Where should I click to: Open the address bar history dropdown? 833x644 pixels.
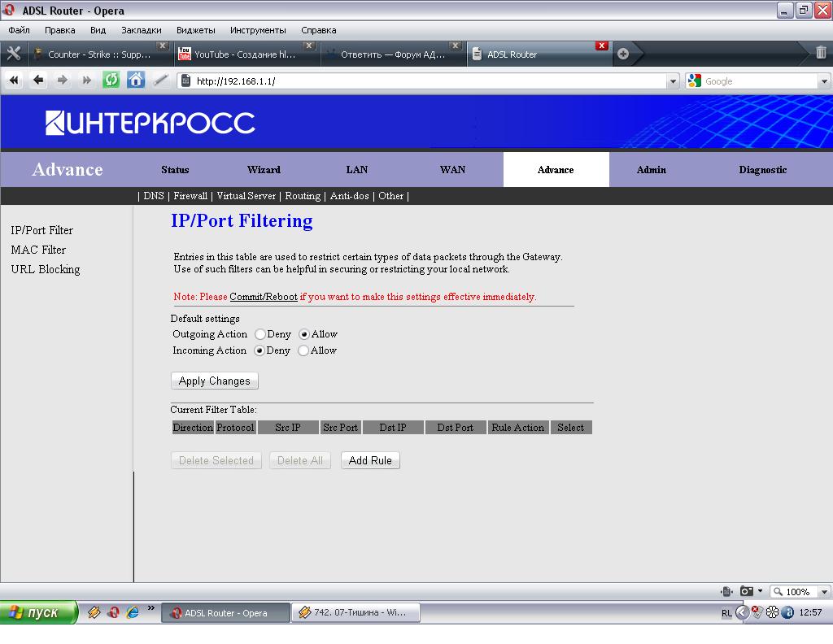(673, 81)
